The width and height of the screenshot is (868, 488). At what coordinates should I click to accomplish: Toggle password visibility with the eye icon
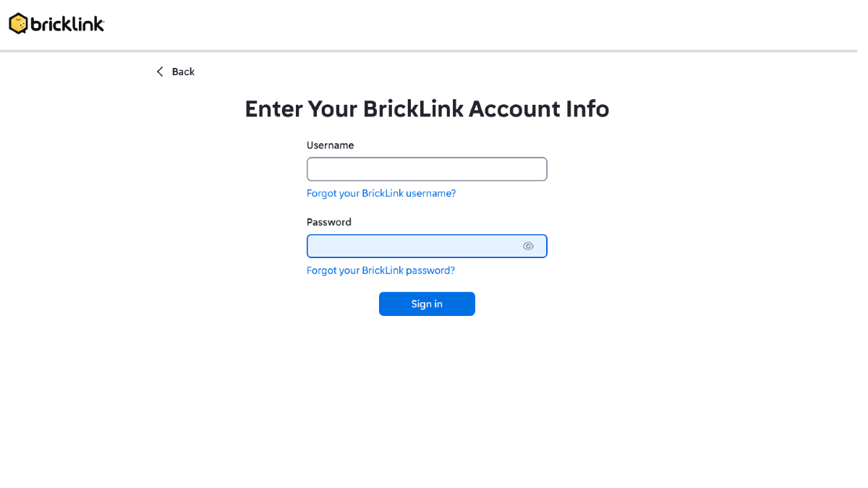click(529, 246)
